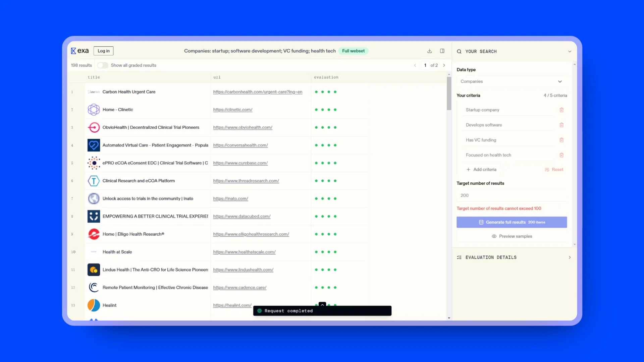This screenshot has height=362, width=644.
Task: Open the conversahealth.com link
Action: pyautogui.click(x=240, y=145)
